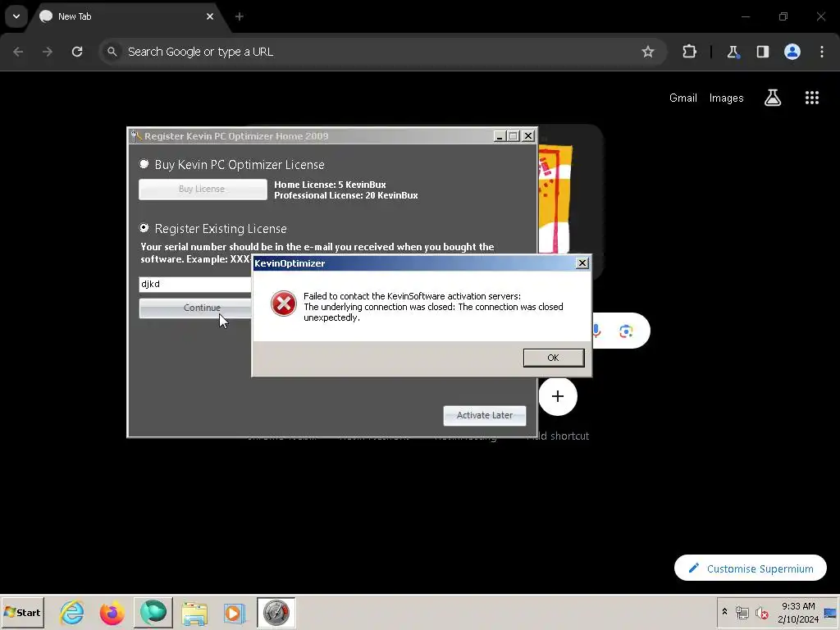The height and width of the screenshot is (630, 840).
Task: Open Chrome Labs flask icon in toolbar
Action: click(733, 52)
